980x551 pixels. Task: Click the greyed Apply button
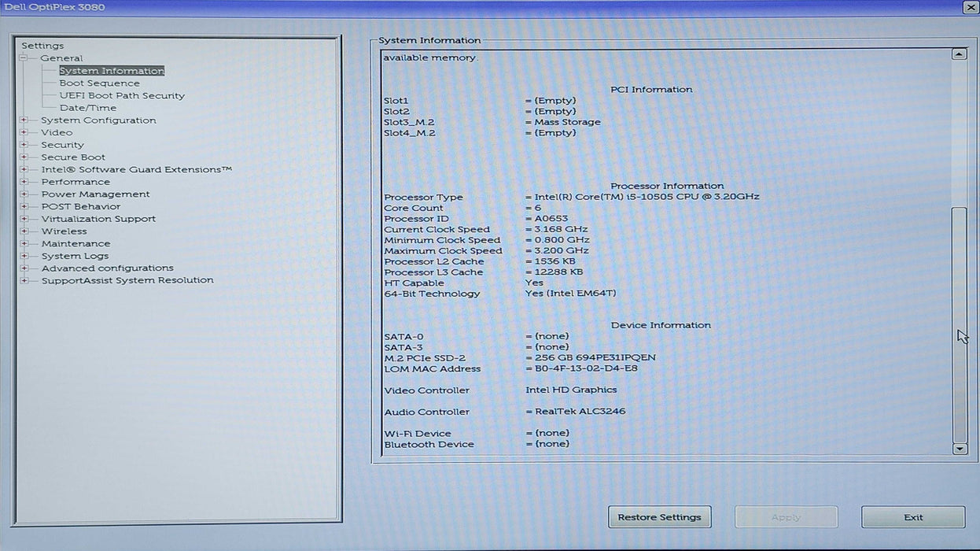click(786, 517)
